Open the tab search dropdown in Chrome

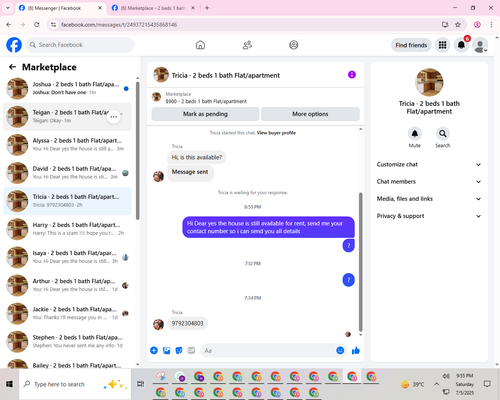click(x=8, y=8)
